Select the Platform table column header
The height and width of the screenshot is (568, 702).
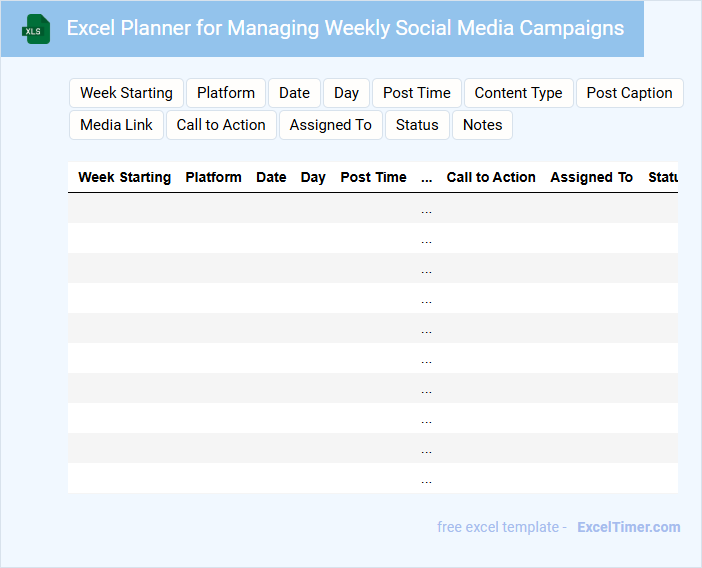pyautogui.click(x=213, y=177)
